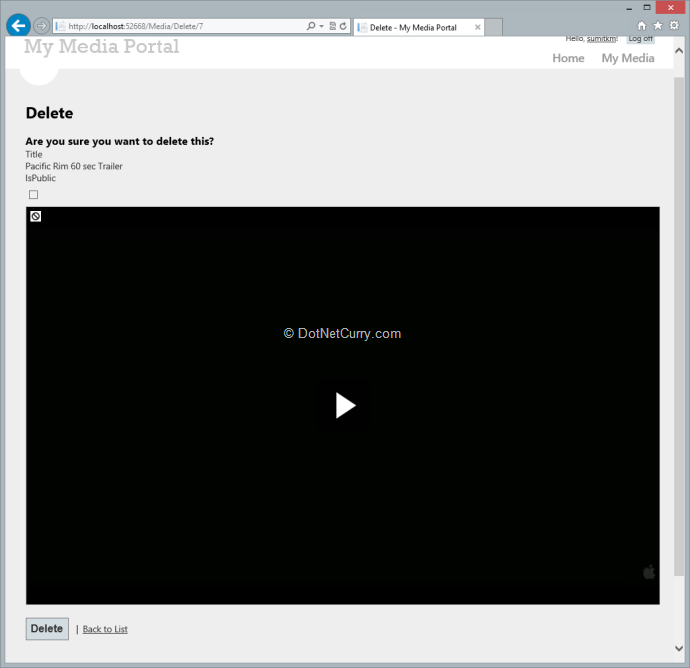Navigate to My Media menu item
This screenshot has height=668, width=690.
click(x=628, y=58)
